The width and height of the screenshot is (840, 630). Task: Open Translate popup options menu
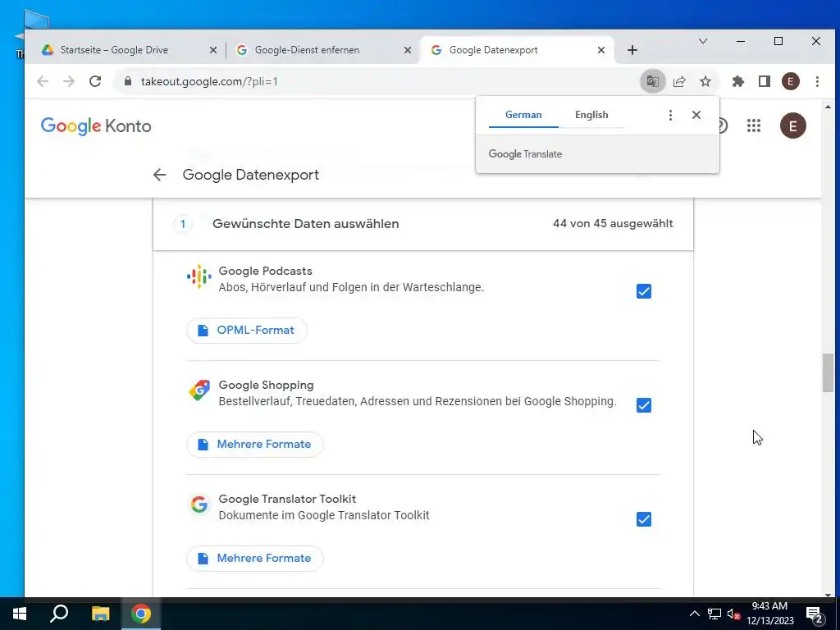click(x=670, y=115)
